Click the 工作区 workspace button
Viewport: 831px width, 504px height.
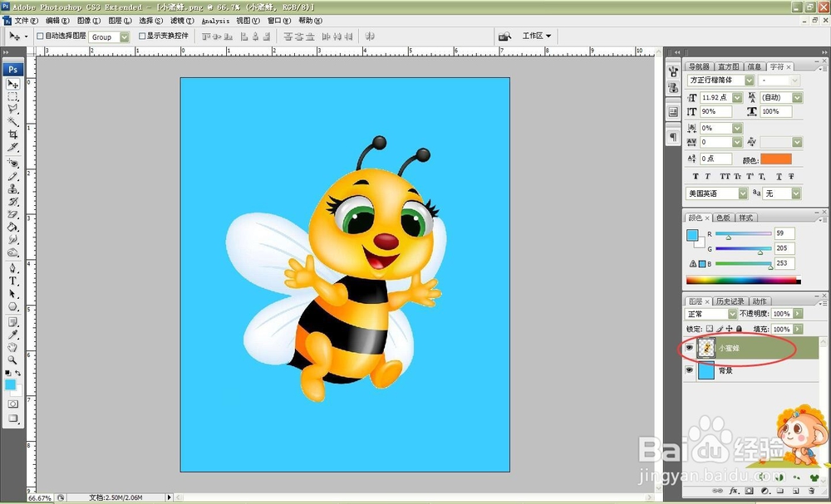536,37
